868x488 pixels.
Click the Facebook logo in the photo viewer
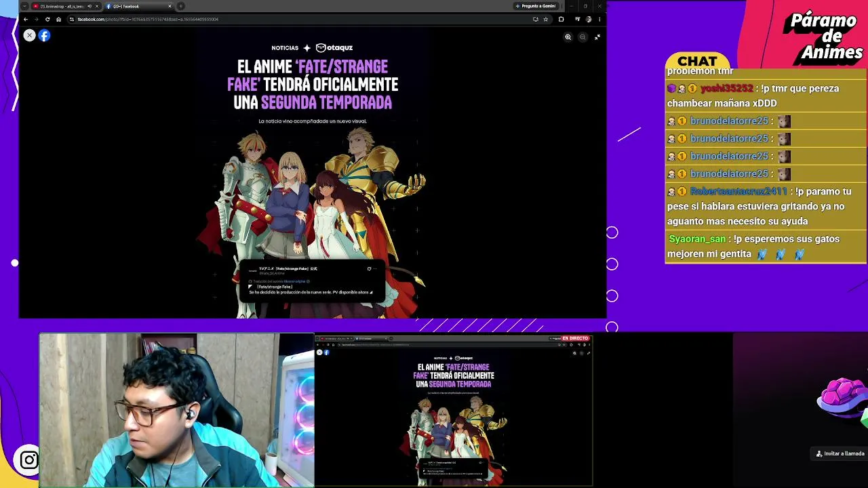click(x=44, y=35)
